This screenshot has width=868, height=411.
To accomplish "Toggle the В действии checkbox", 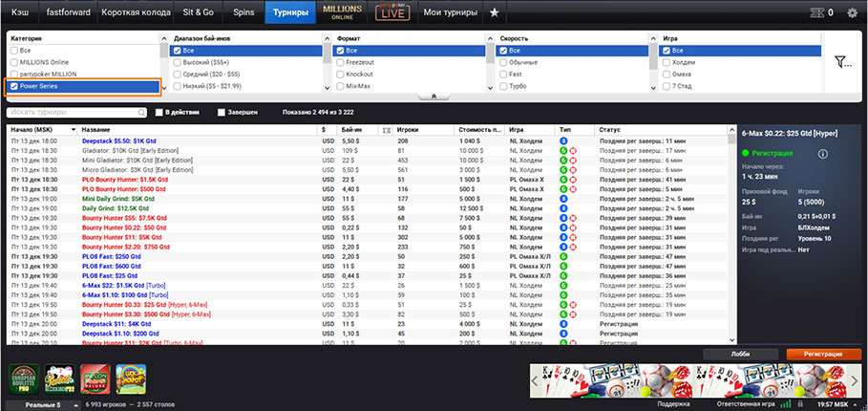I will click(159, 113).
